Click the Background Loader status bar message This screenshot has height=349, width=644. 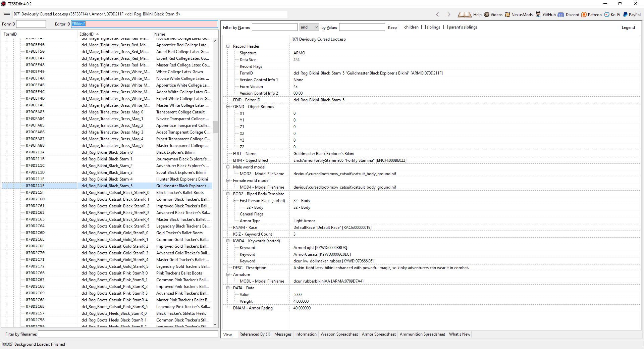click(x=34, y=344)
